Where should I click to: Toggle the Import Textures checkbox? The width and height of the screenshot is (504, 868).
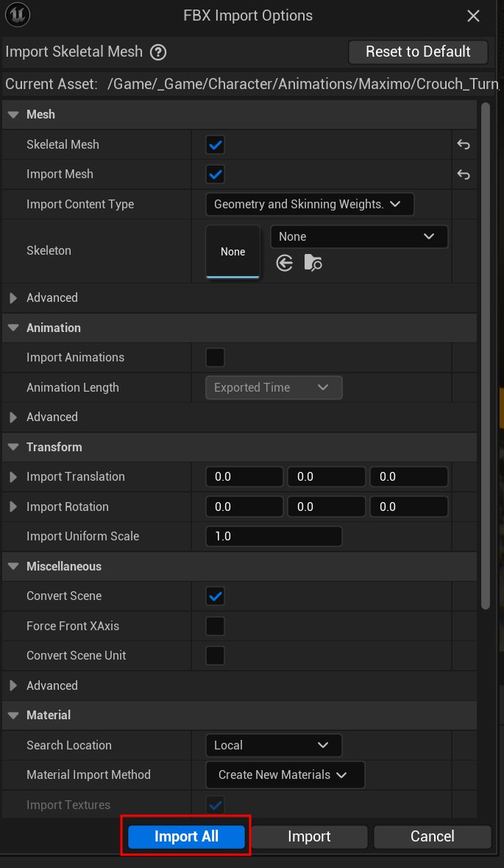pos(215,805)
